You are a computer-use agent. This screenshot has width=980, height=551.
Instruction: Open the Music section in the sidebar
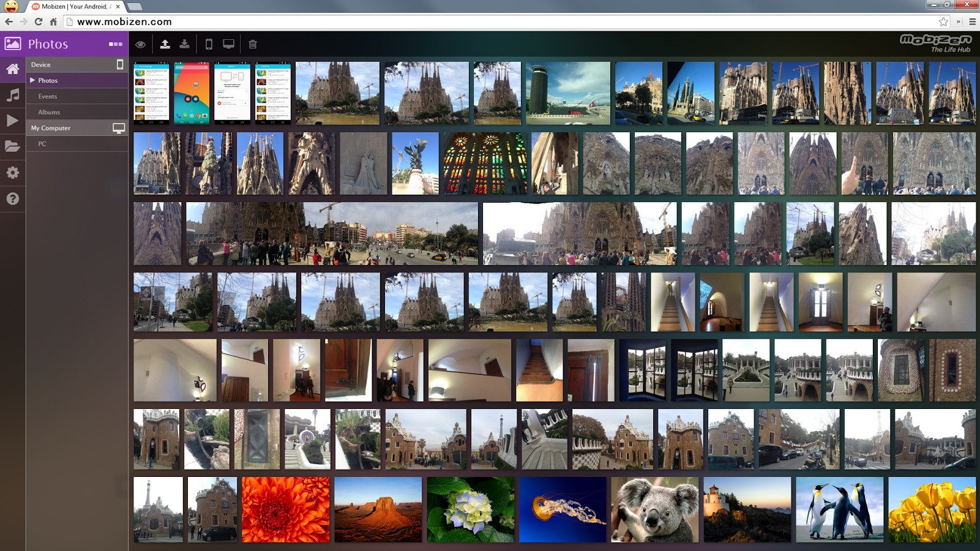[12, 95]
